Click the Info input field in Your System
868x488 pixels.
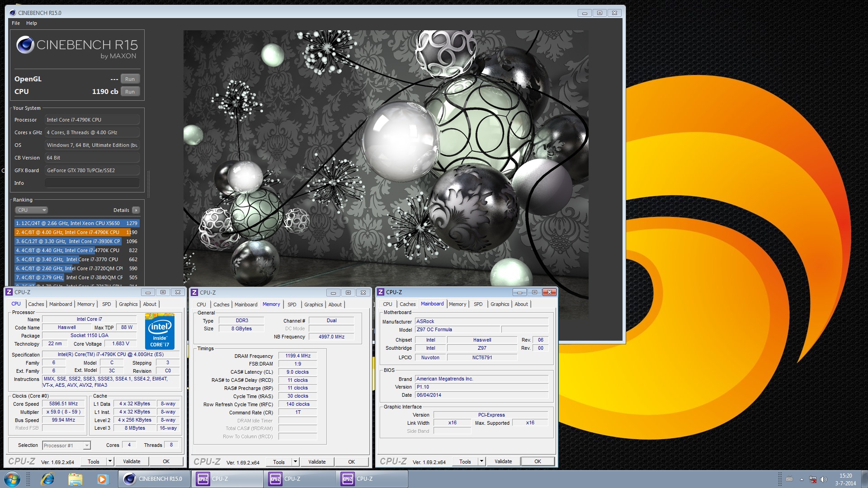92,183
